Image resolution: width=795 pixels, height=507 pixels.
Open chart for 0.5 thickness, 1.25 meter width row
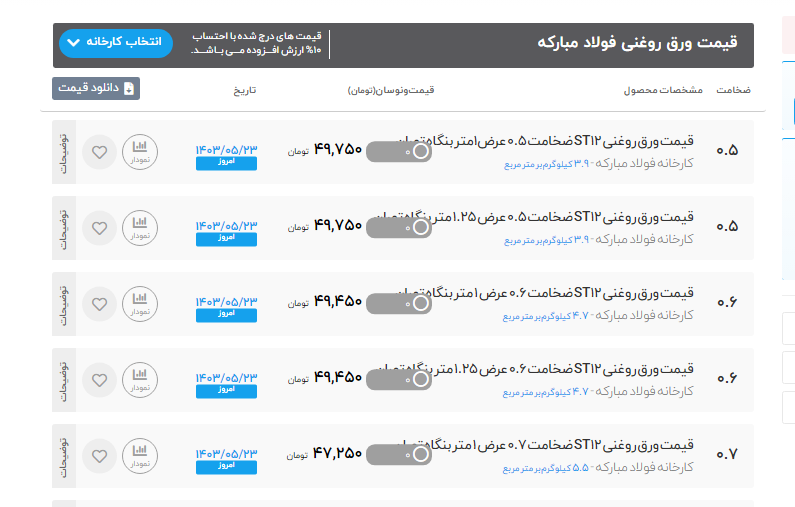coord(140,228)
